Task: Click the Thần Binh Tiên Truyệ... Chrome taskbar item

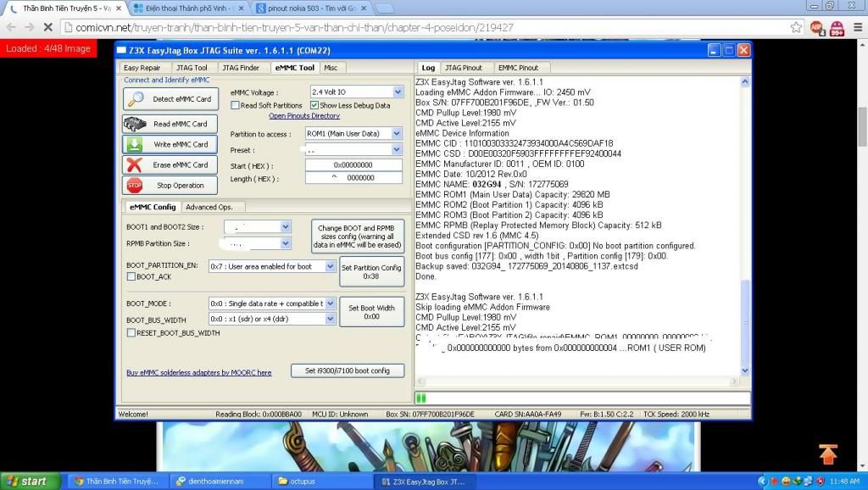Action: click(x=119, y=482)
